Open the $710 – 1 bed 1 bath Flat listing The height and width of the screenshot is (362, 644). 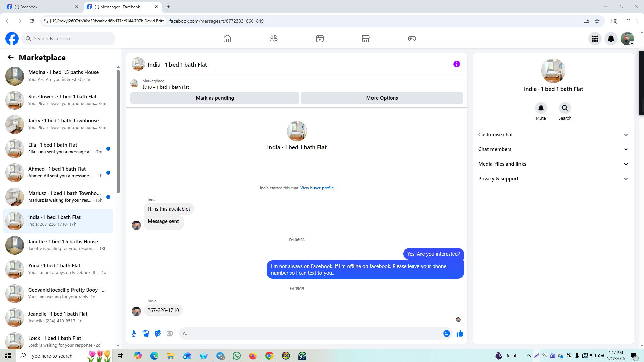coord(165,87)
